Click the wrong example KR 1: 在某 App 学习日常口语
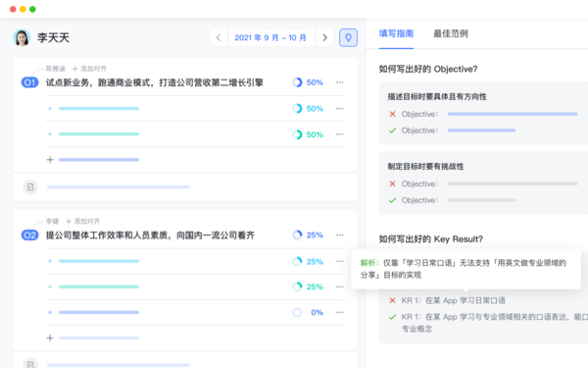The image size is (588, 368). (x=453, y=300)
